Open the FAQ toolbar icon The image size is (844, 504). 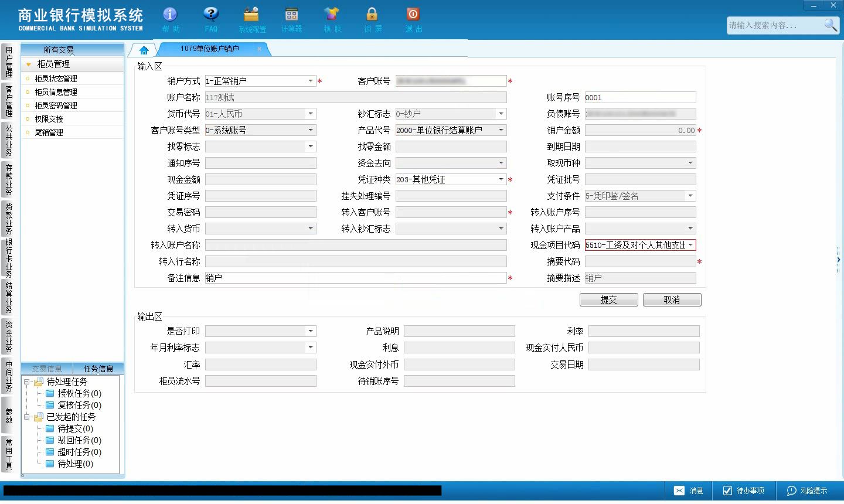pyautogui.click(x=211, y=19)
